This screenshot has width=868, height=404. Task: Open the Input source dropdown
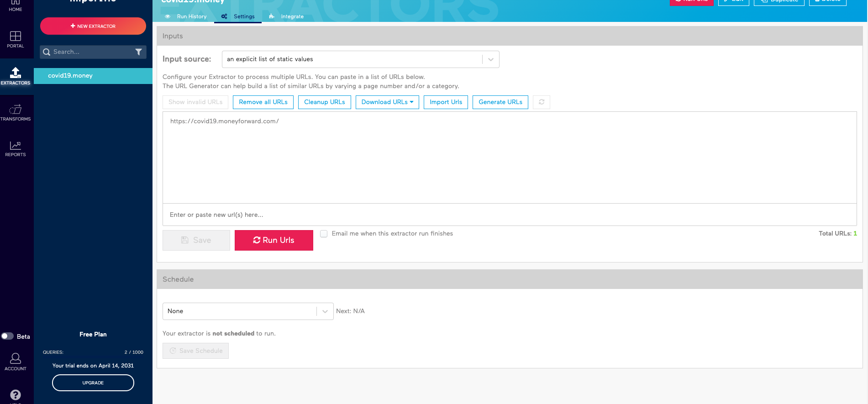(x=361, y=59)
